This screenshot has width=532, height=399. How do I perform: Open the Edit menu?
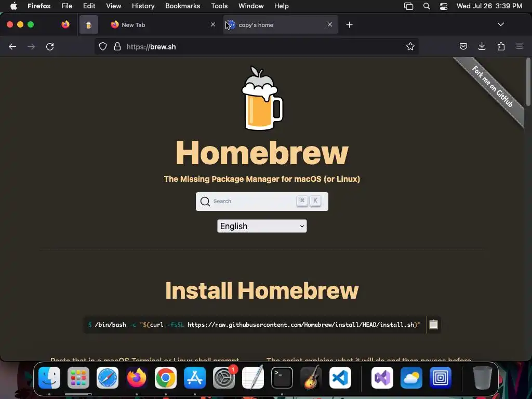pos(89,6)
